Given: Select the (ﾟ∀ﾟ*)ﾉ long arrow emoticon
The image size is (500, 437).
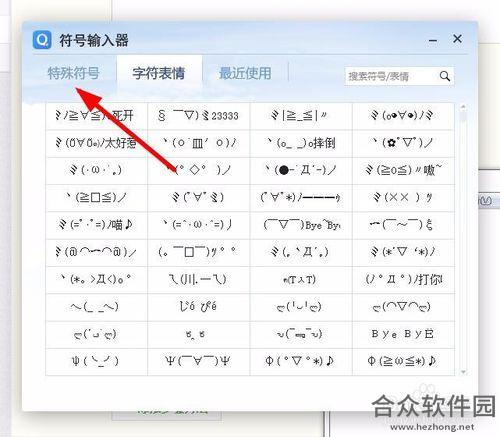Looking at the screenshot, I should [301, 198].
